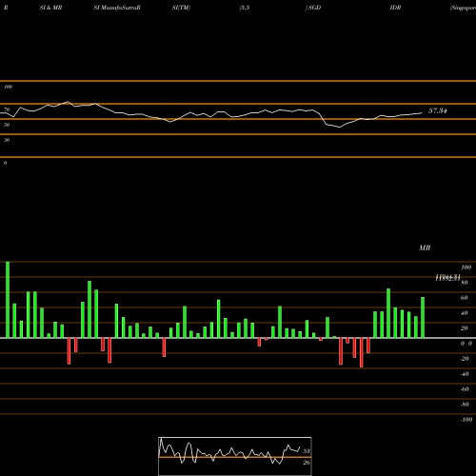The height and width of the screenshot is (476, 476).
Task: Click the 'IDR' currency label
Action: [395, 8]
